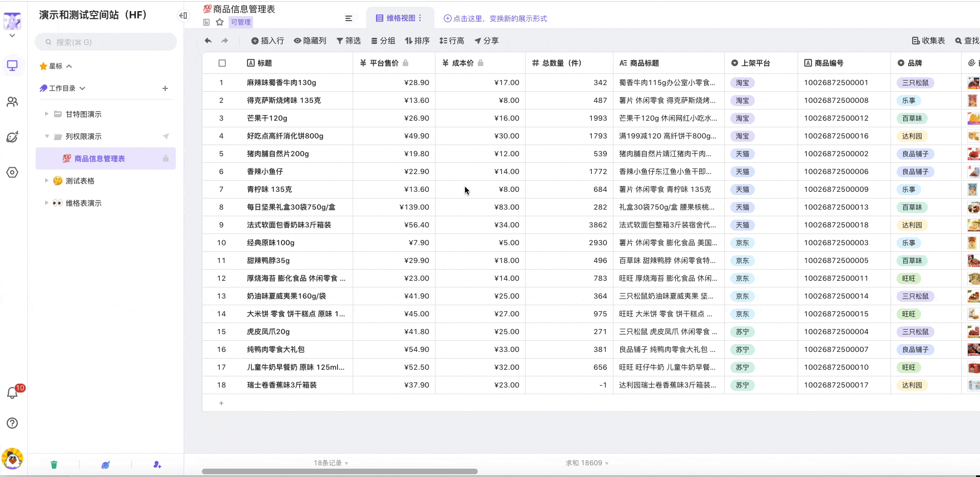The image size is (980, 477).
Task: Click the 旺旺 tag in row 12
Action: [909, 279]
